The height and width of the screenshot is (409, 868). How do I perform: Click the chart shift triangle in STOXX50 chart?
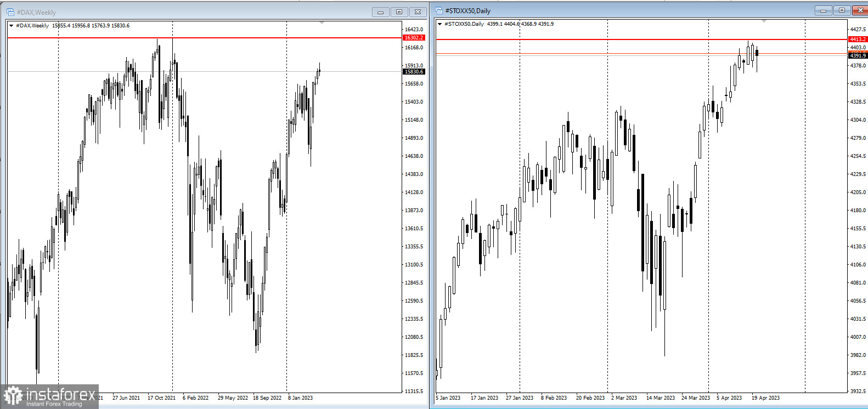pos(764,21)
